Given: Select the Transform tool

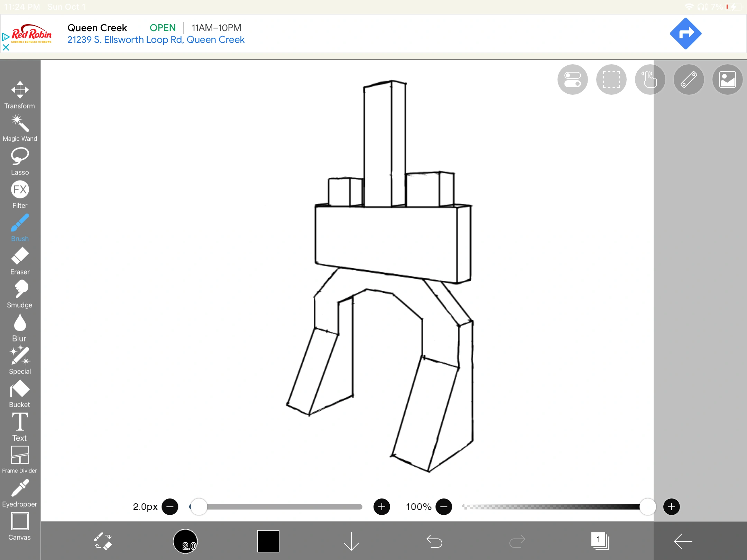Looking at the screenshot, I should tap(20, 95).
